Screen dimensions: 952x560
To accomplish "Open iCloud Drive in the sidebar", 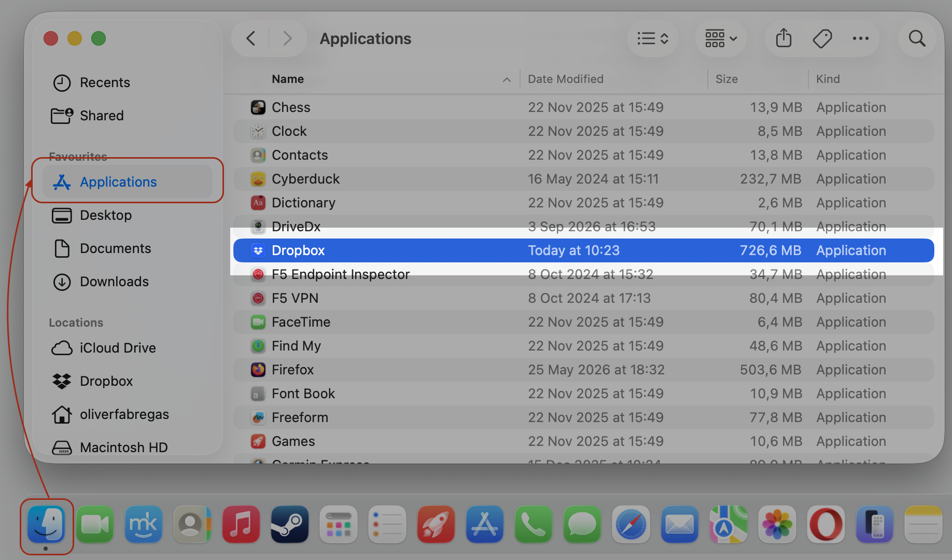I will coord(127,348).
